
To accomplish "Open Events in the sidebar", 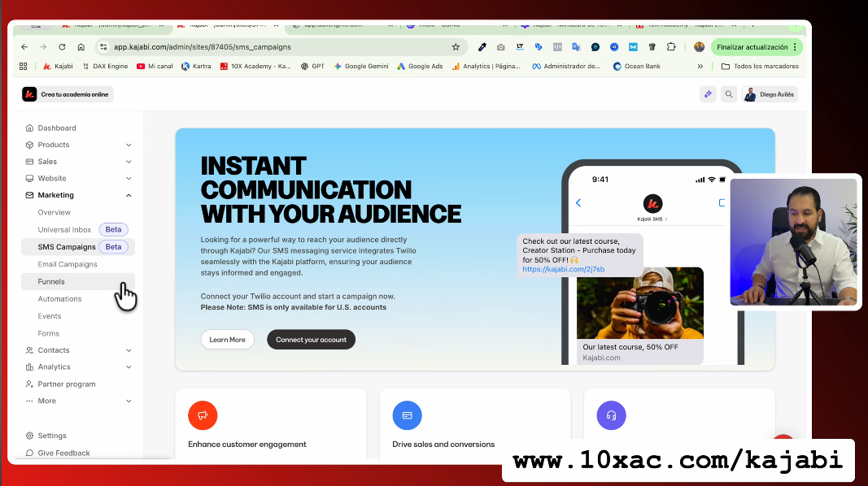I will tap(50, 316).
